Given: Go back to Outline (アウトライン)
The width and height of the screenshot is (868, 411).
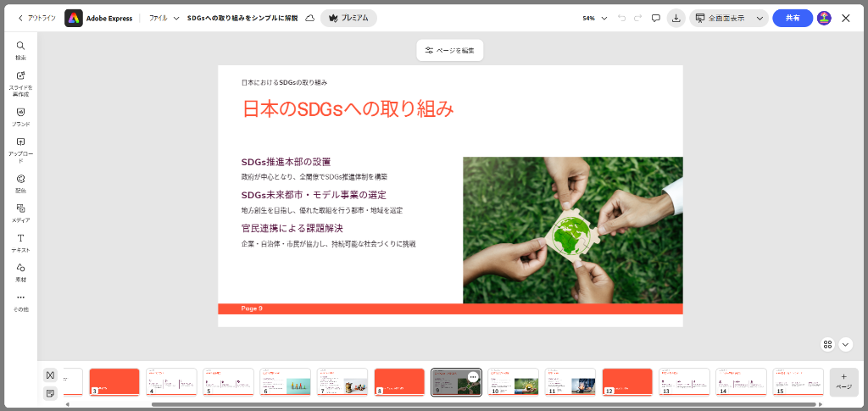Looking at the screenshot, I should click(37, 19).
